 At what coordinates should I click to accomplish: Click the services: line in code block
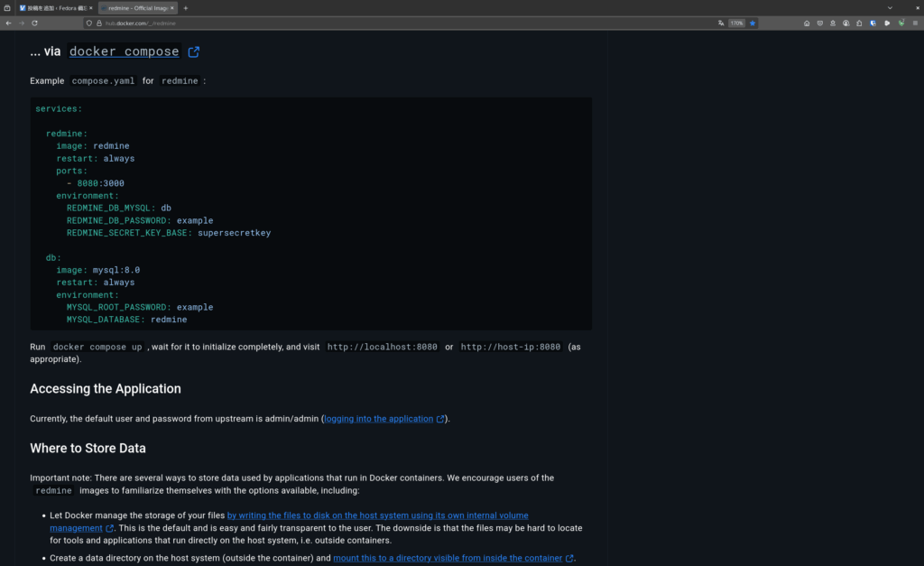(x=59, y=109)
